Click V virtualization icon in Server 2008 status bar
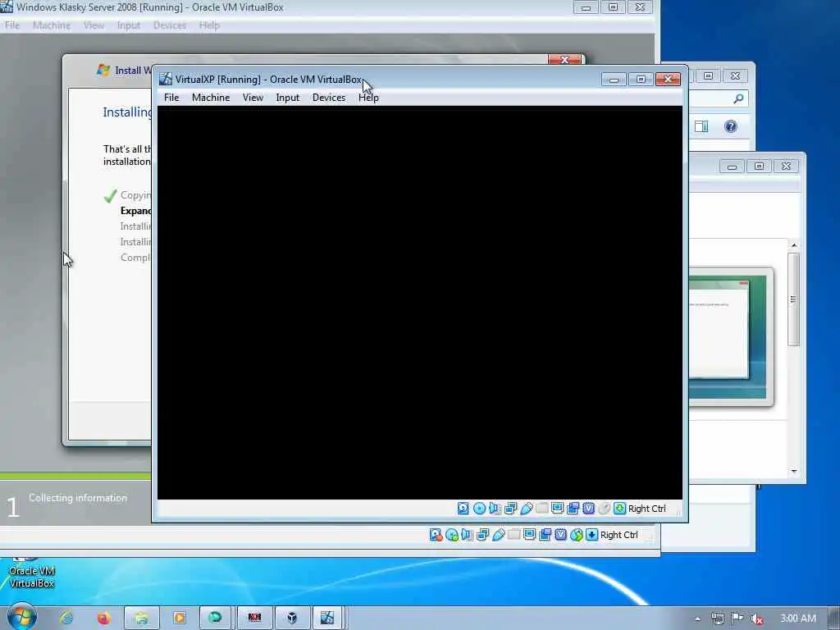This screenshot has height=630, width=840. coord(560,535)
